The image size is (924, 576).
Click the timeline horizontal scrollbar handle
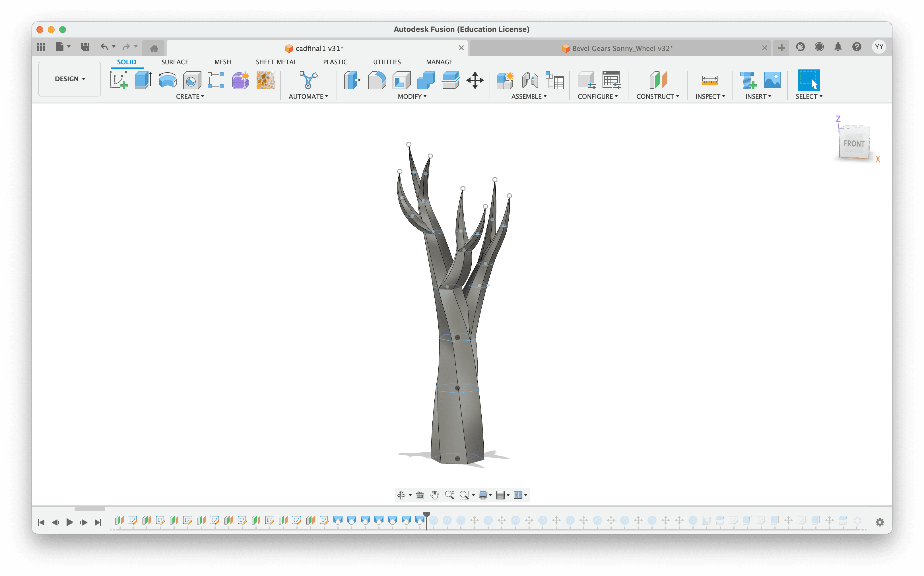click(x=90, y=509)
